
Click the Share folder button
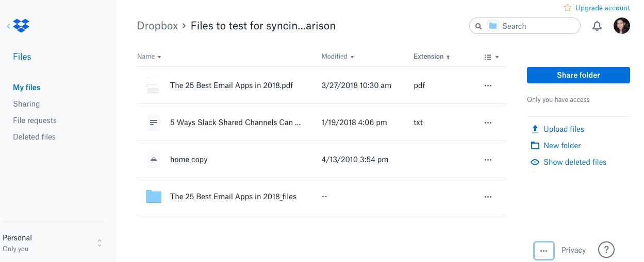[578, 75]
